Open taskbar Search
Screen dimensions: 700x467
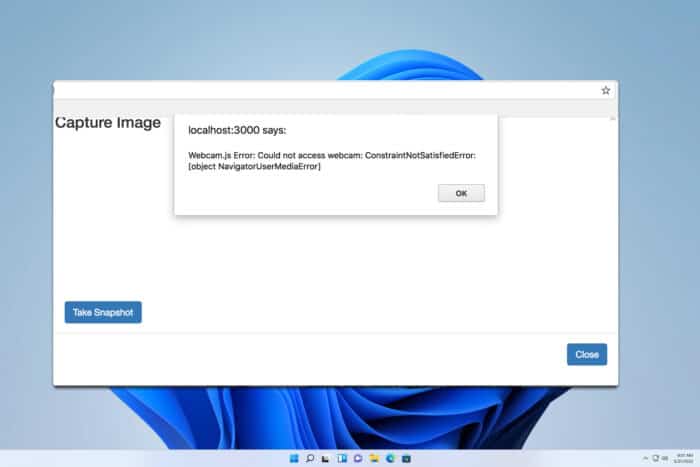pos(310,459)
